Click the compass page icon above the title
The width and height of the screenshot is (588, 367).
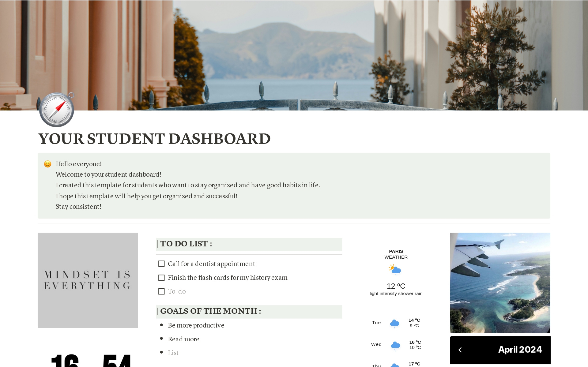(x=56, y=109)
